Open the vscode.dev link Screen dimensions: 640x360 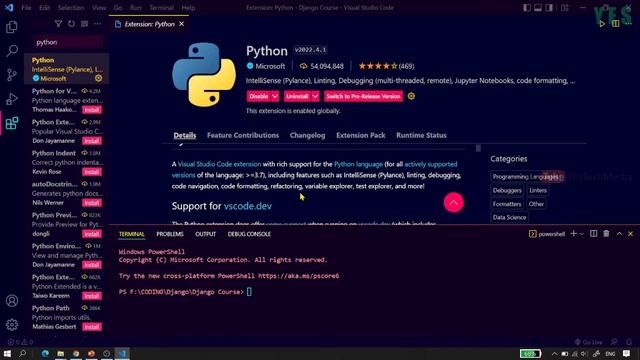[248, 206]
